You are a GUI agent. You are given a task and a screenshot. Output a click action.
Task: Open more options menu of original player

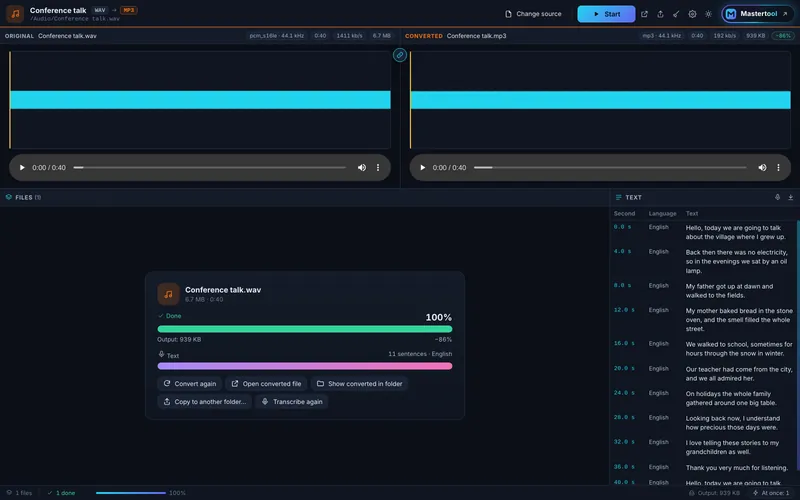pyautogui.click(x=378, y=167)
